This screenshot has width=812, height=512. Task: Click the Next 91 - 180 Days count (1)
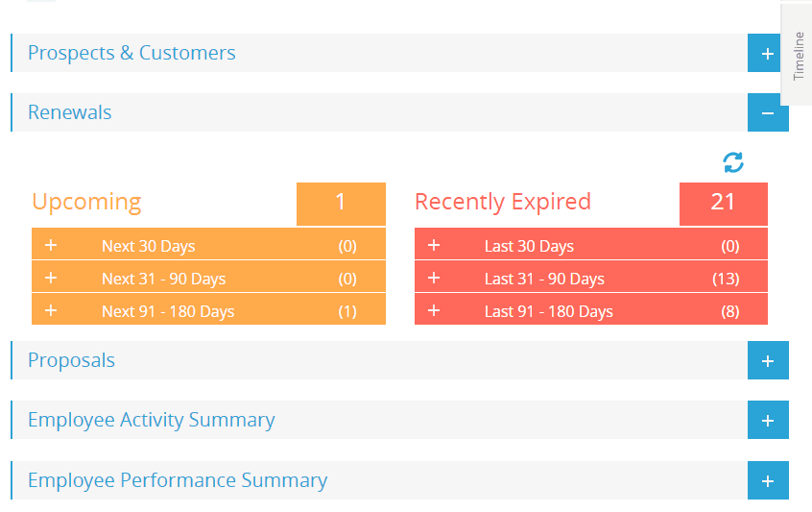[x=346, y=311]
